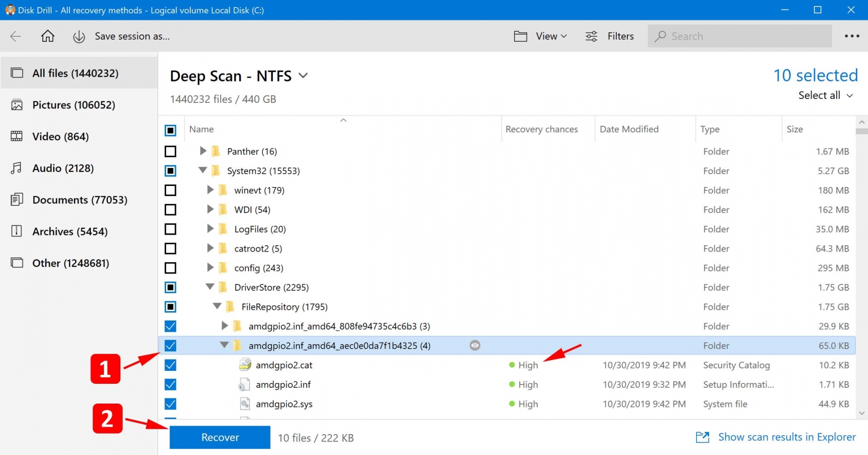Click the eye preview icon on selected folder

475,345
